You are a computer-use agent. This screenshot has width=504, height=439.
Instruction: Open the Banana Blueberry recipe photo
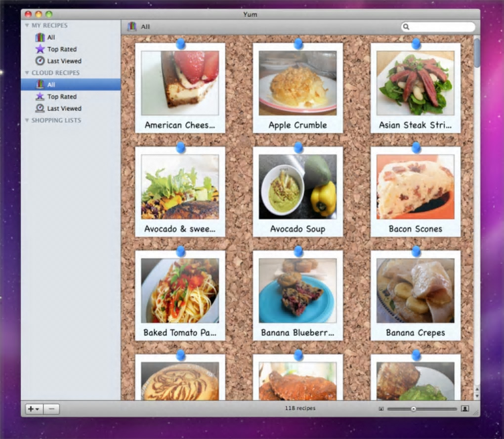click(297, 290)
